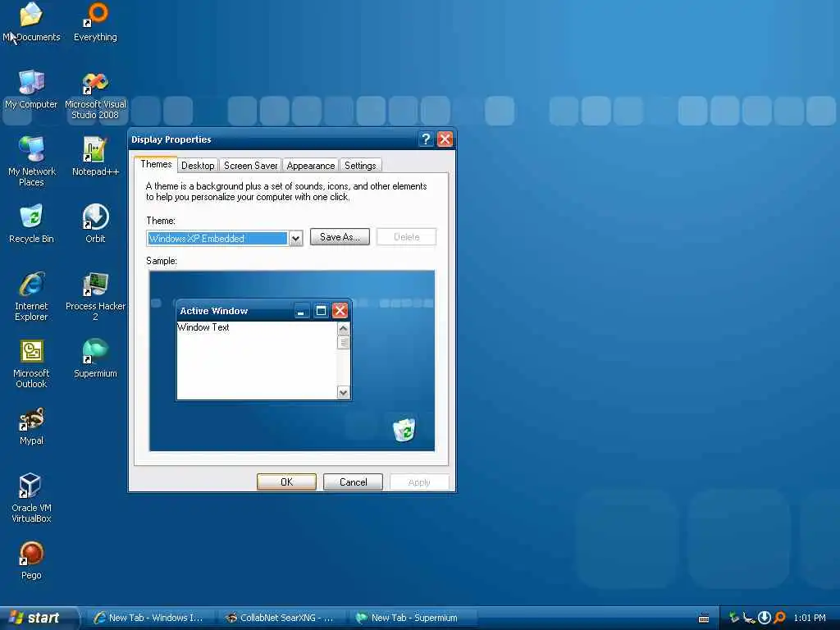840x630 pixels.
Task: Click the Active Window sample preview
Action: [263, 349]
